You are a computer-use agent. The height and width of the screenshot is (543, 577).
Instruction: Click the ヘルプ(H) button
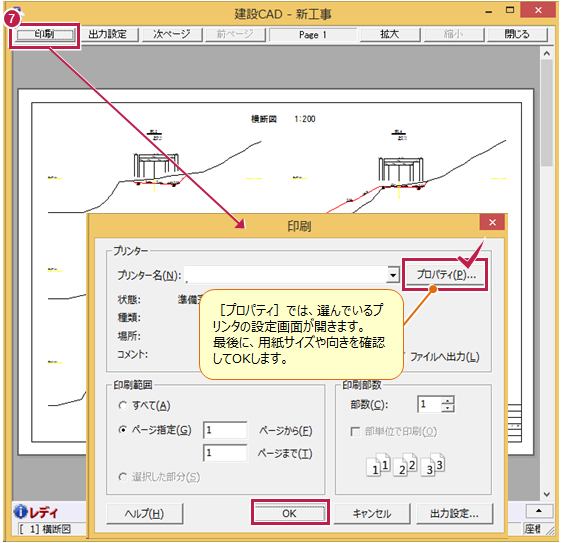(145, 513)
